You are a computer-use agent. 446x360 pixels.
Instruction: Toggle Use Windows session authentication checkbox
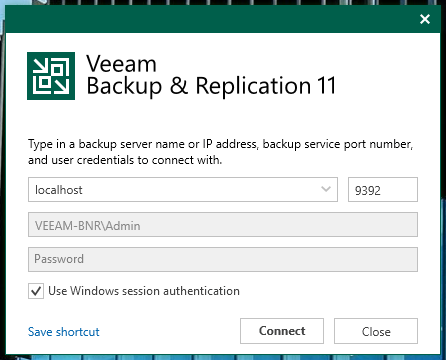click(36, 291)
